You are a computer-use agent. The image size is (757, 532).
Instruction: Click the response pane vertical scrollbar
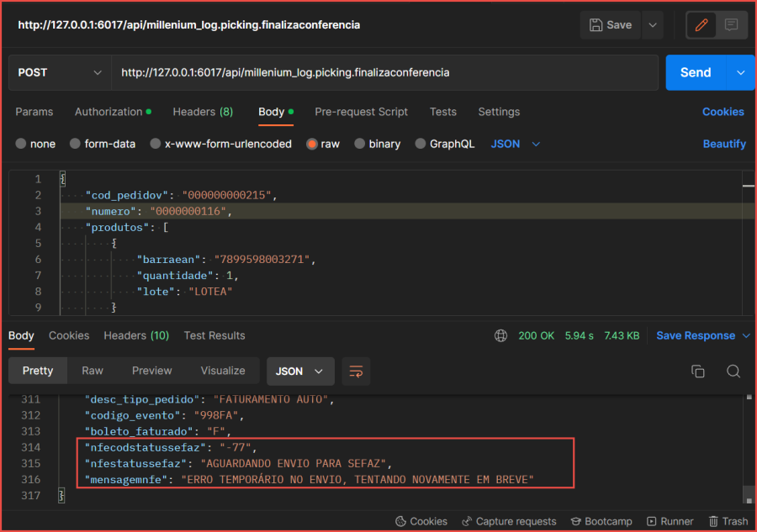coord(749,449)
